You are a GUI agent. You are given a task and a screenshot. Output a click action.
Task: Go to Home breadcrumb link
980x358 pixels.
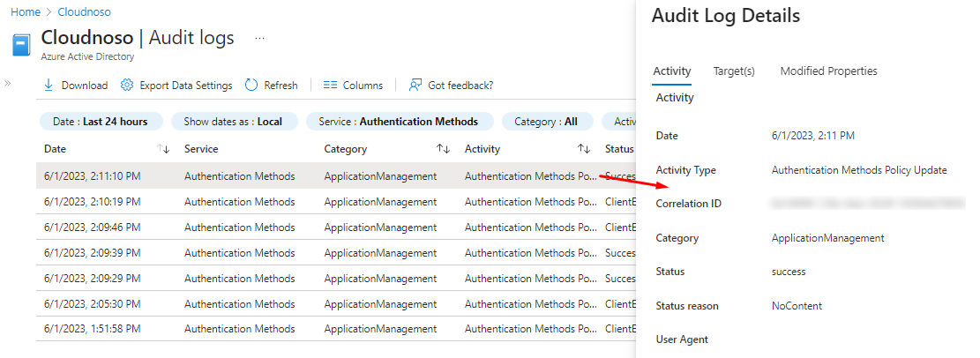25,12
